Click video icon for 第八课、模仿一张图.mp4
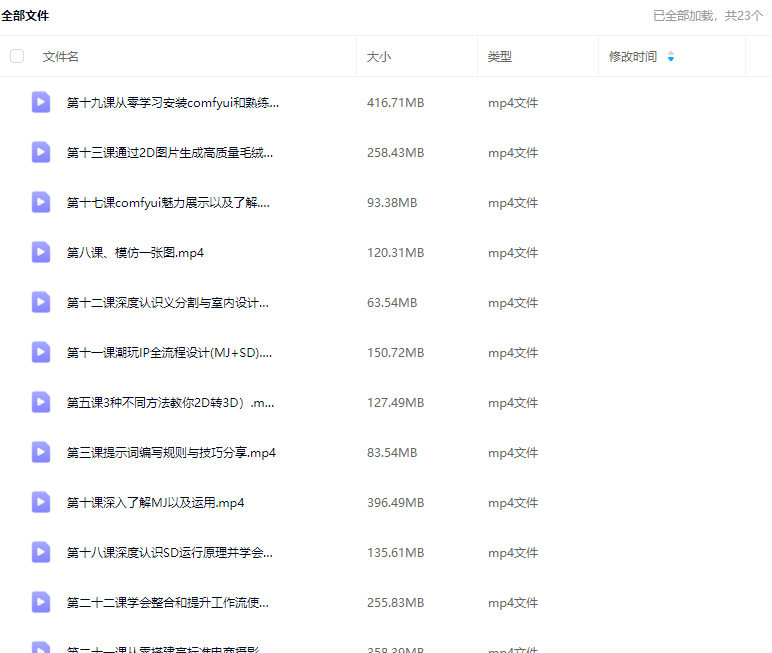 coord(41,252)
